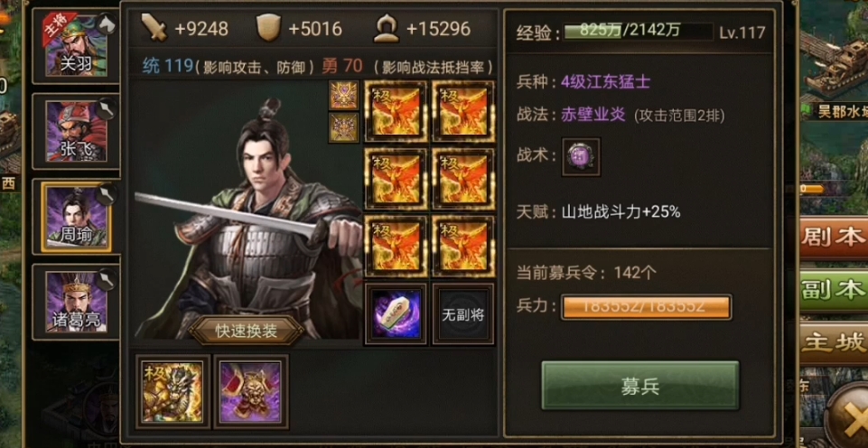Click the purple coffin item slot
868x448 pixels.
pyautogui.click(x=396, y=314)
